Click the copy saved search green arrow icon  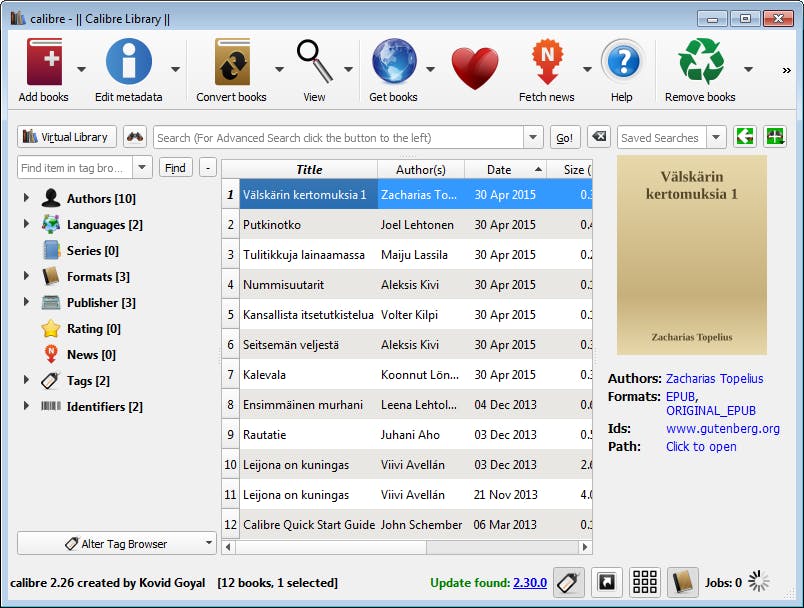tap(745, 137)
